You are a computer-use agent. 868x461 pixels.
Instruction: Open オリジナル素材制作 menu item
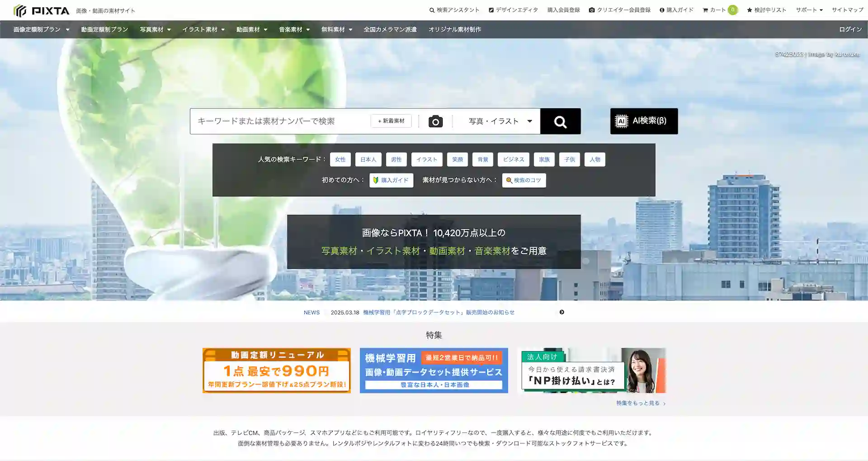click(454, 29)
